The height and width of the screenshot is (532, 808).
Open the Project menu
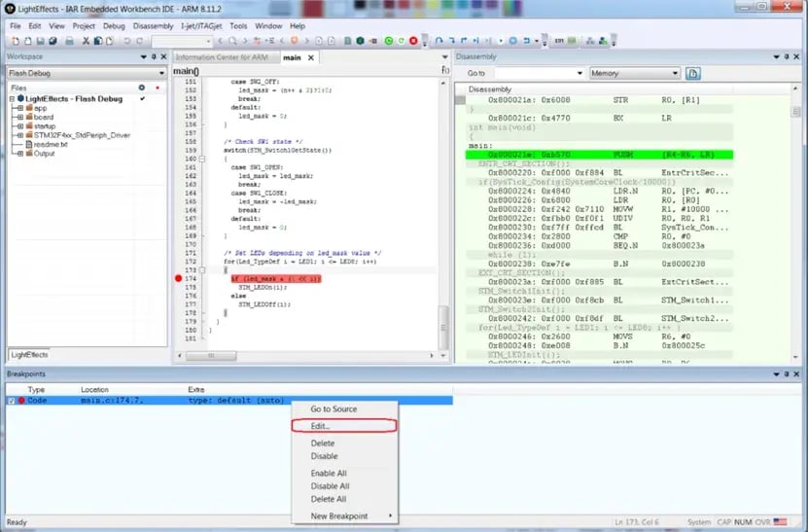point(84,26)
